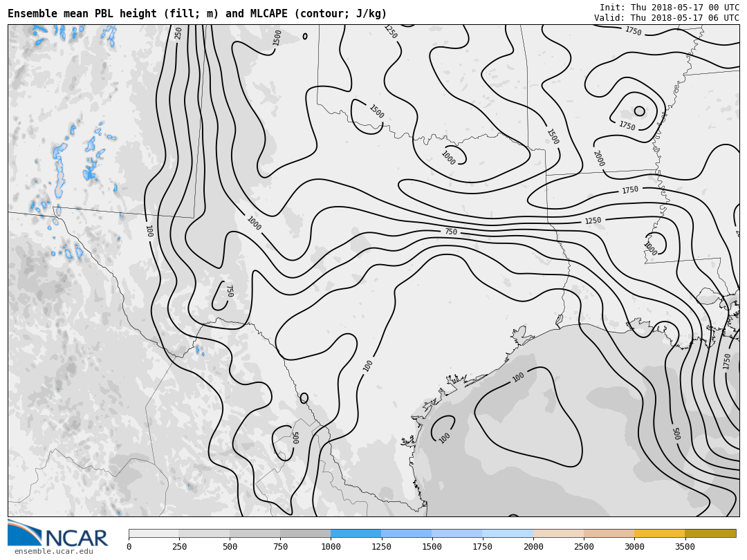Click the 2000 tick label on colorbar
Screen dimensions: 747x560
(x=533, y=547)
